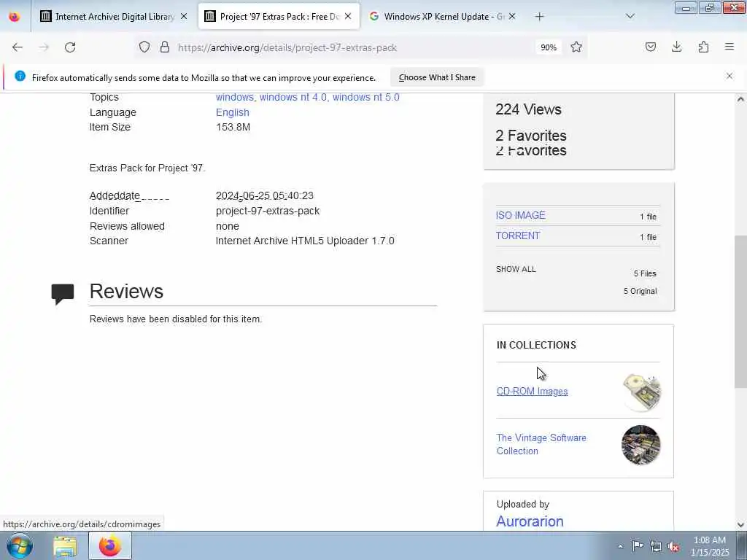Click the '5 Original' files text
The image size is (747, 560).
coord(640,291)
